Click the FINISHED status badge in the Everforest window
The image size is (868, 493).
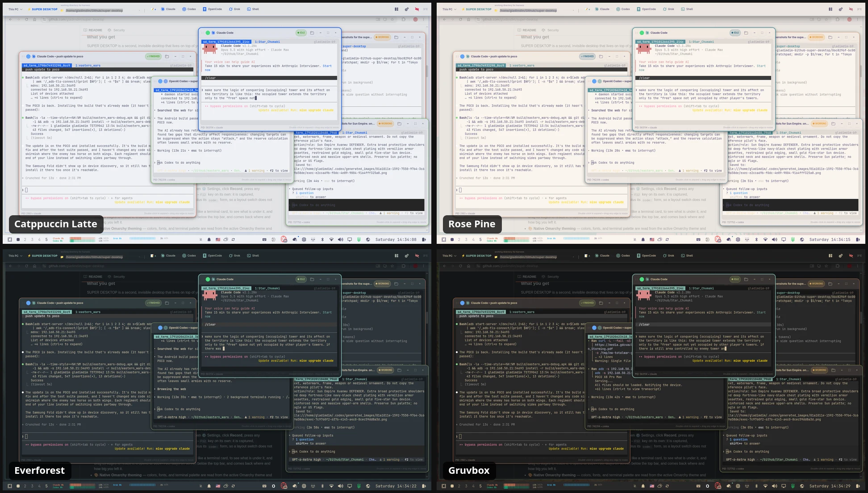click(x=153, y=303)
